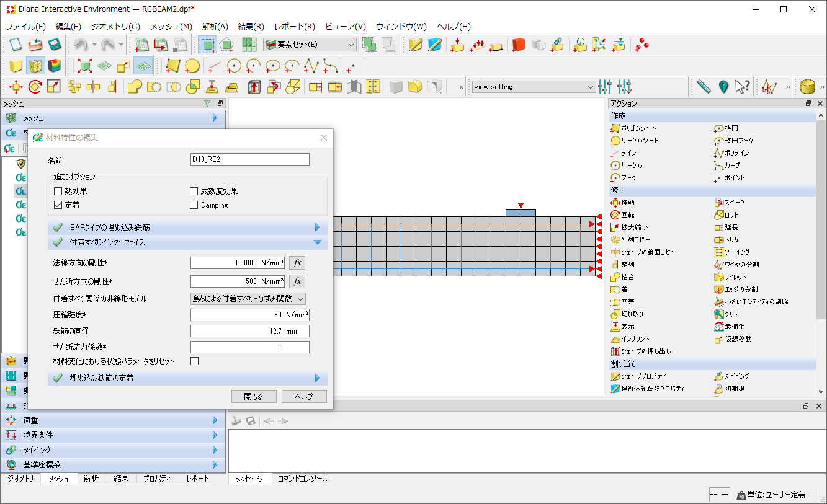The width and height of the screenshot is (827, 504).
Task: Click the fx button for 法線方向の剛性
Action: 297,263
